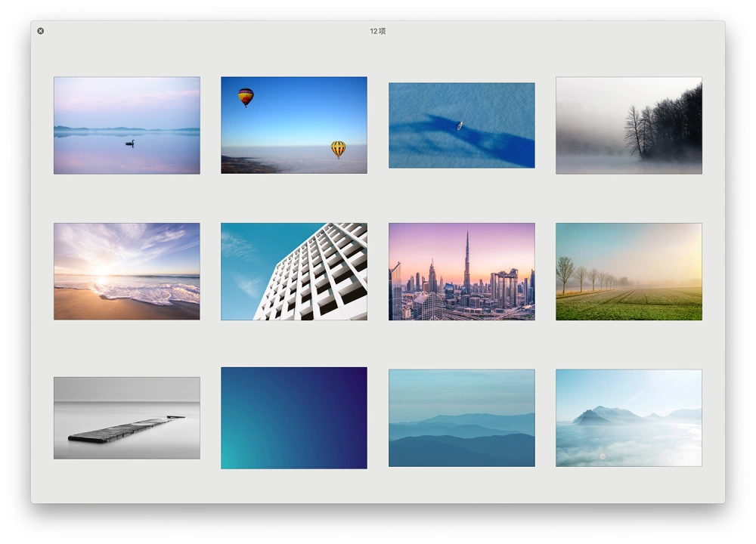The width and height of the screenshot is (756, 544).
Task: Select the blue-teal gradient image
Action: [294, 418]
